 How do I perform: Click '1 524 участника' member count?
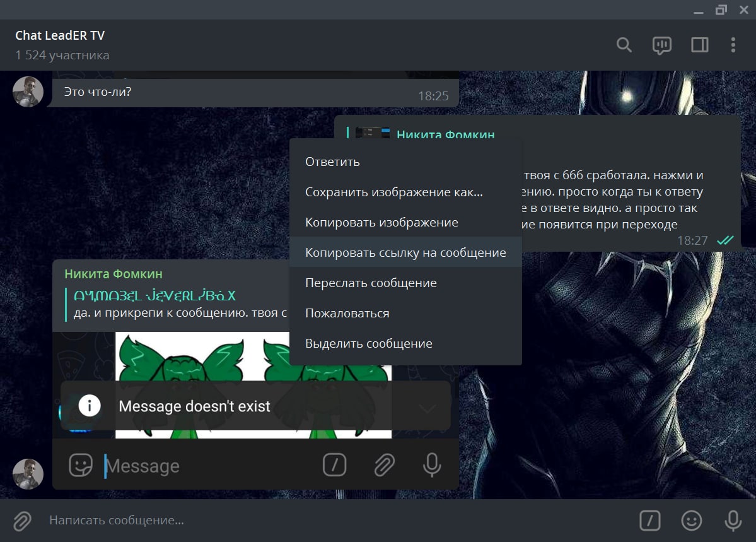[62, 55]
